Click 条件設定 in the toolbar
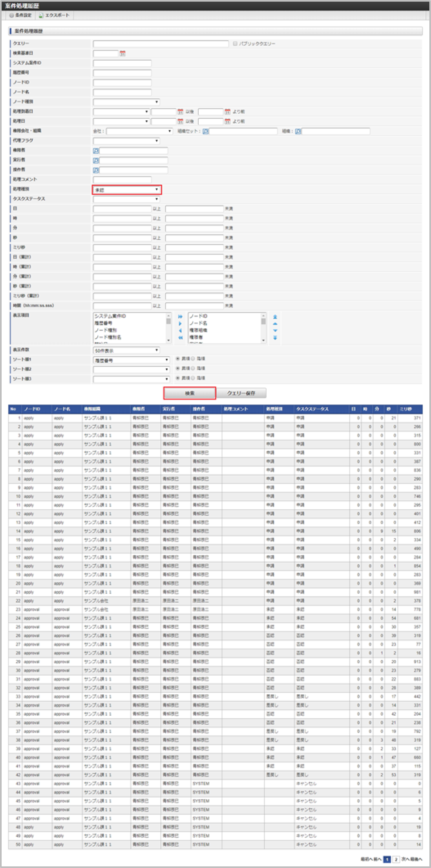This screenshot has width=431, height=868. coord(21,15)
